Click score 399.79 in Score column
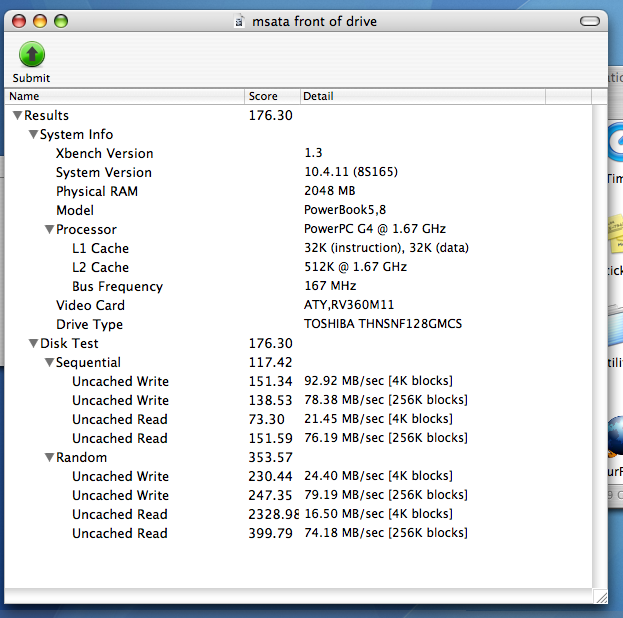Viewport: 623px width, 618px height. click(x=271, y=533)
